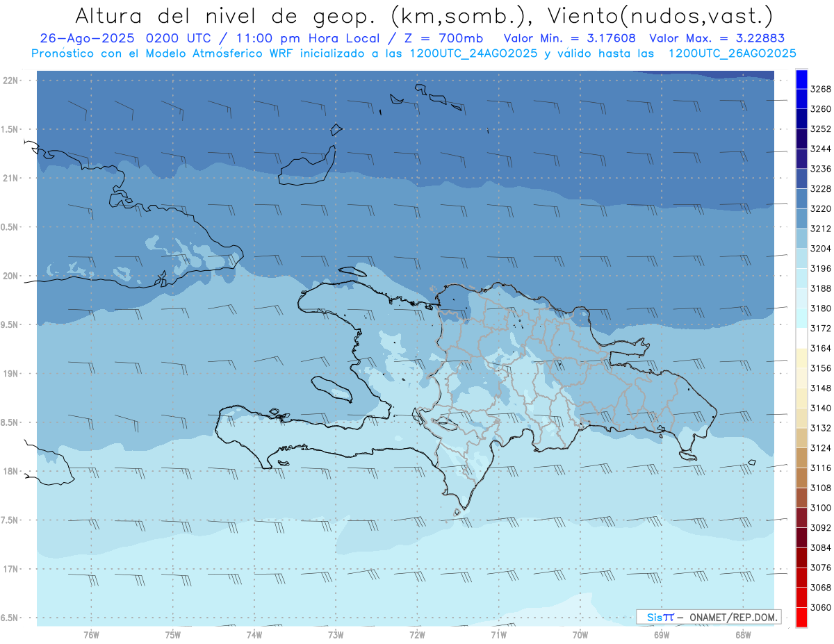
Task: Click the 'ONAMET/REP.DOM.' credit label
Action: pyautogui.click(x=734, y=617)
